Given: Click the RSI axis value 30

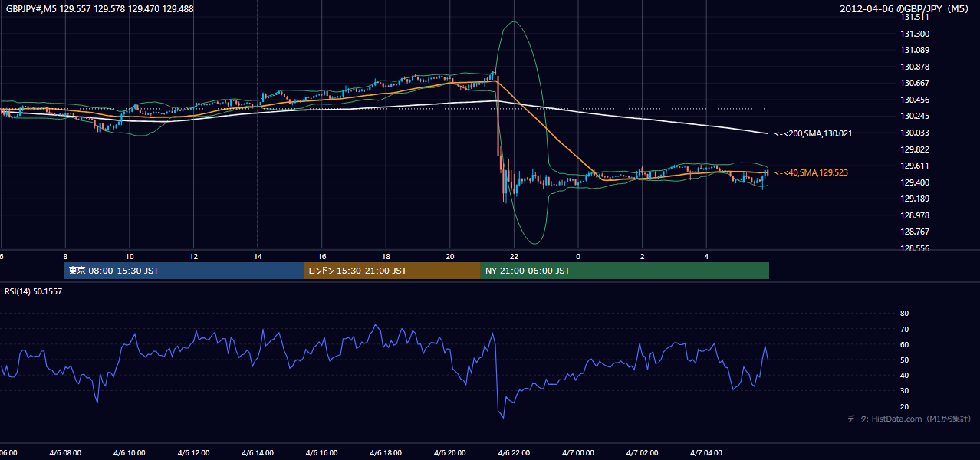Looking at the screenshot, I should click(904, 390).
